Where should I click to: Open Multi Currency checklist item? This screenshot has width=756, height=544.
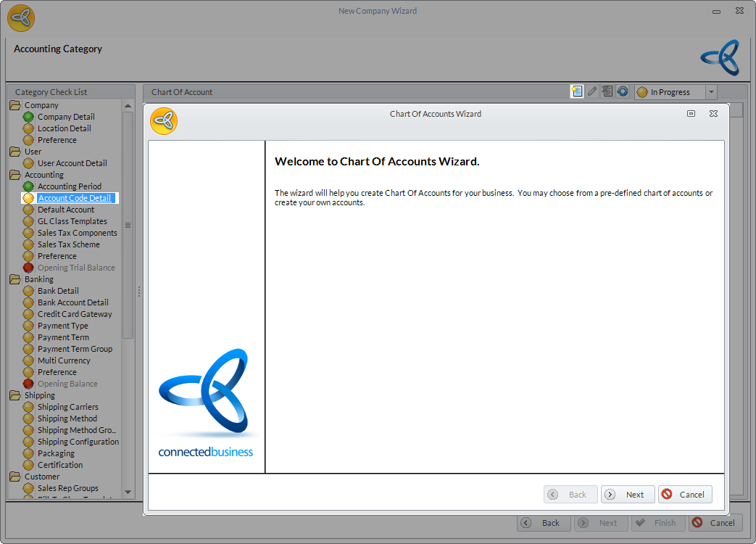point(64,360)
